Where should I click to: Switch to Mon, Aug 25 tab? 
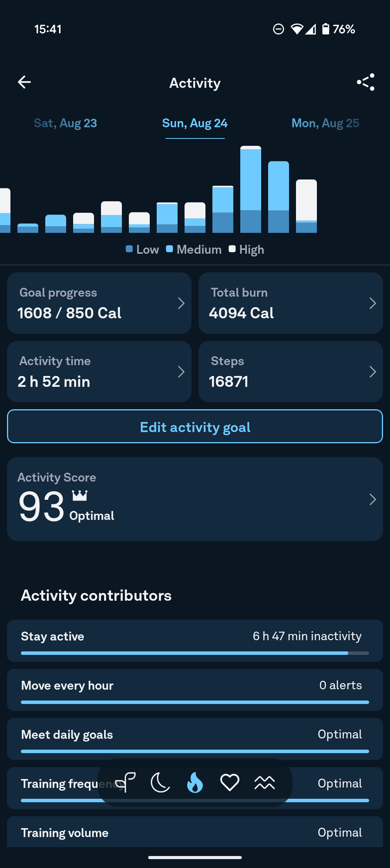pos(325,123)
